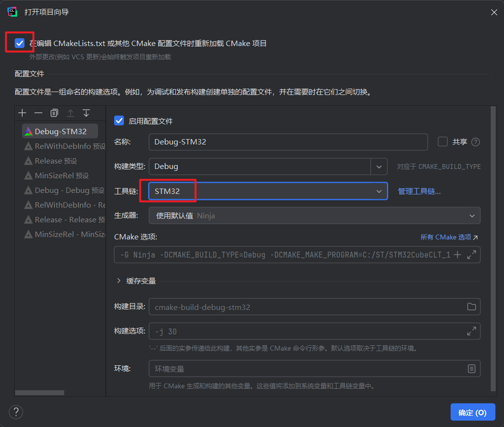Click the add profile plus icon
Viewport: 504px width, 427px height.
pyautogui.click(x=22, y=113)
